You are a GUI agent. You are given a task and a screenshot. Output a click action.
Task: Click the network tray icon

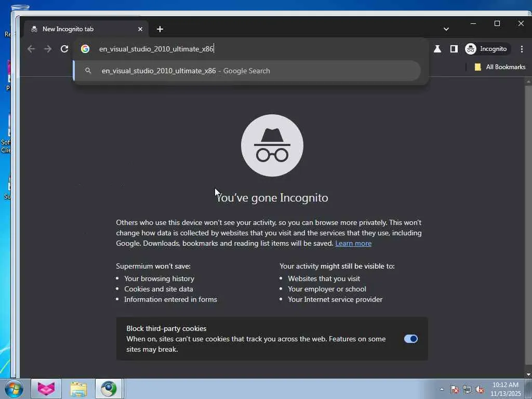click(x=467, y=389)
